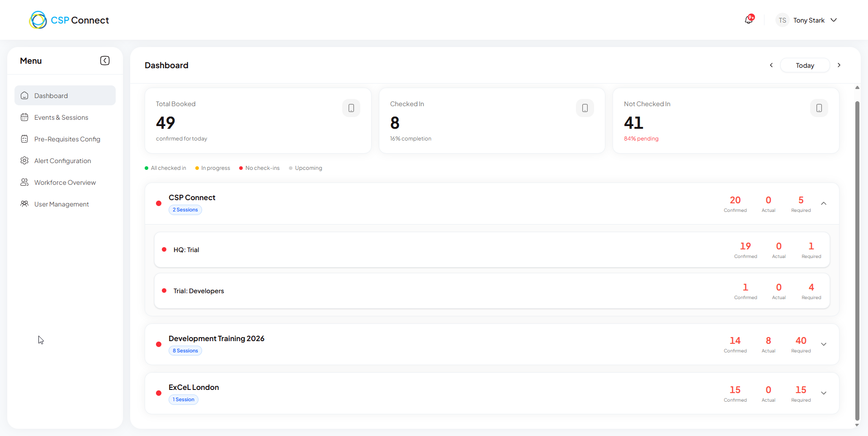Click the 8 Sessions badge

[x=185, y=351]
